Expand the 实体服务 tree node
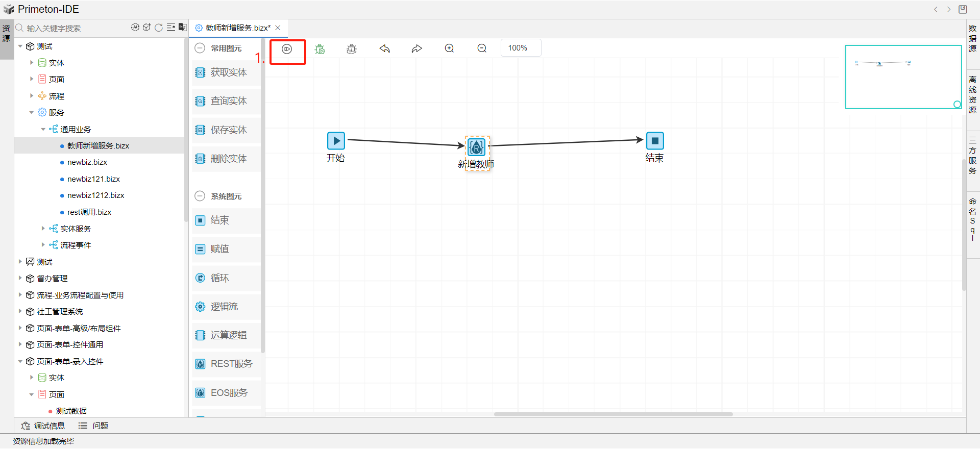 coord(43,229)
